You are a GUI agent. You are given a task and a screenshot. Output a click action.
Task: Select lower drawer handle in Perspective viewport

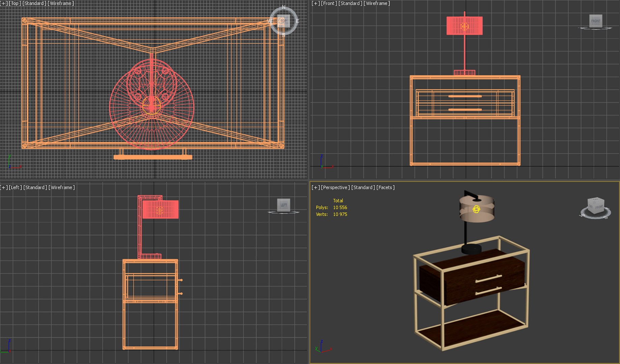pos(488,291)
